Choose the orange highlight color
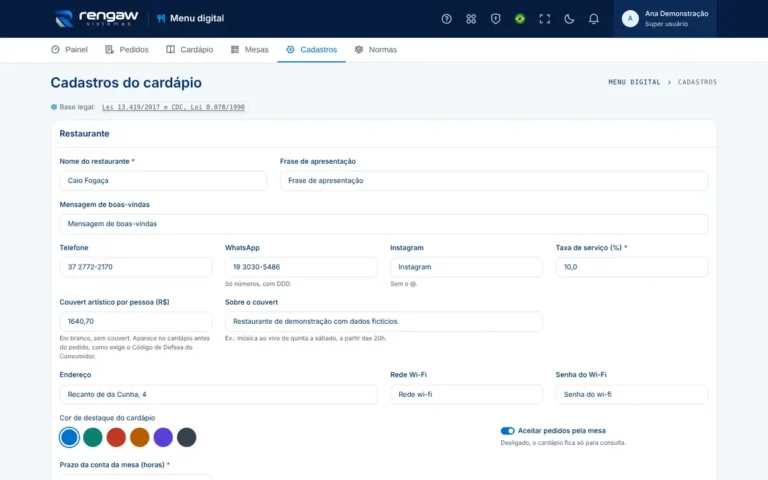 coord(140,437)
